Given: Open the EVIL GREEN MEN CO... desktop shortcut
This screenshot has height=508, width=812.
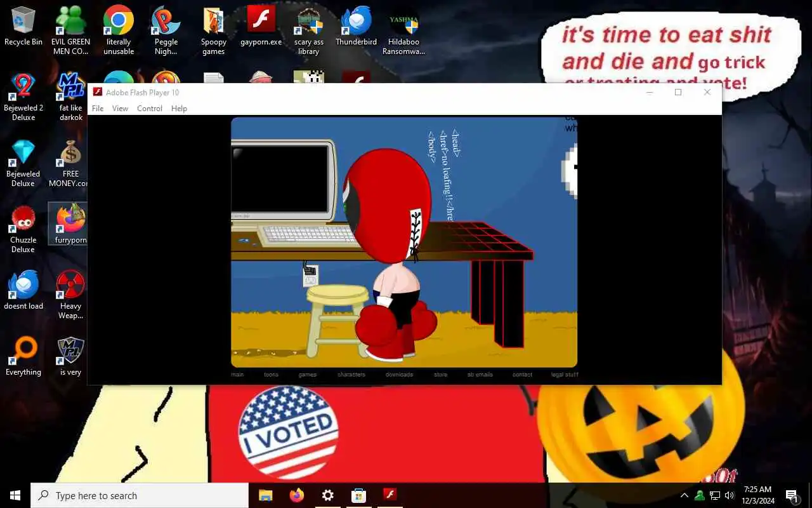Looking at the screenshot, I should pos(71,30).
